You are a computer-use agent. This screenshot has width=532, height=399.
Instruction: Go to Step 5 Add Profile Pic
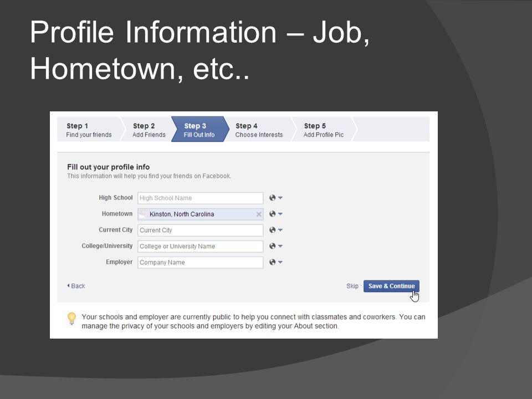(323, 130)
